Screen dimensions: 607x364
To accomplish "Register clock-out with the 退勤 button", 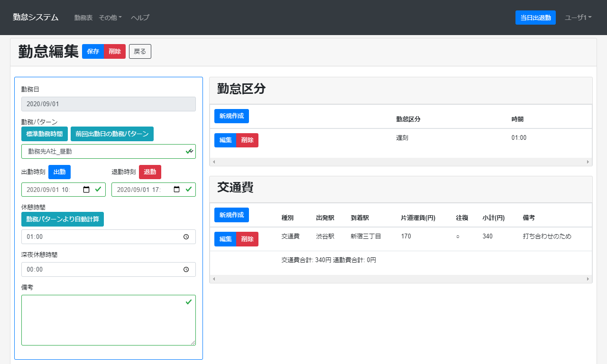I will click(x=150, y=172).
